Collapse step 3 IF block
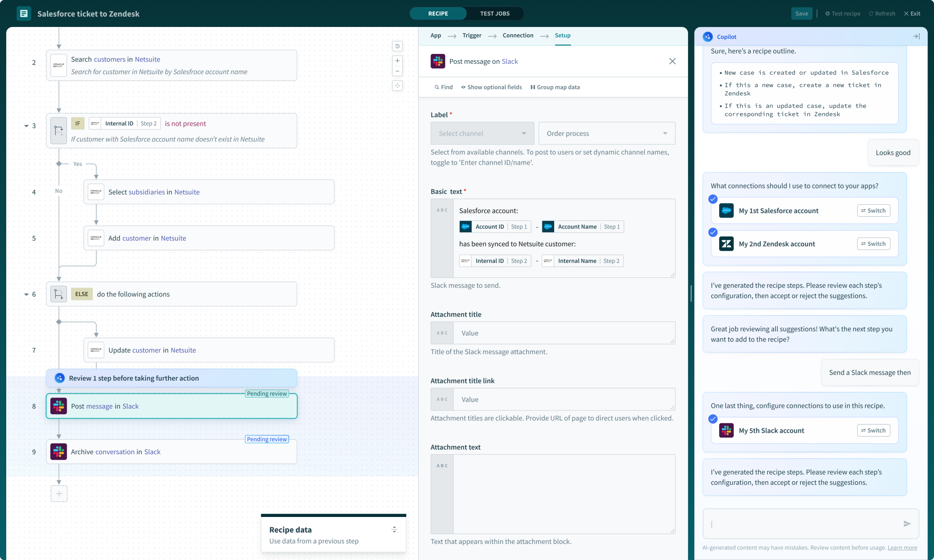 pos(26,126)
